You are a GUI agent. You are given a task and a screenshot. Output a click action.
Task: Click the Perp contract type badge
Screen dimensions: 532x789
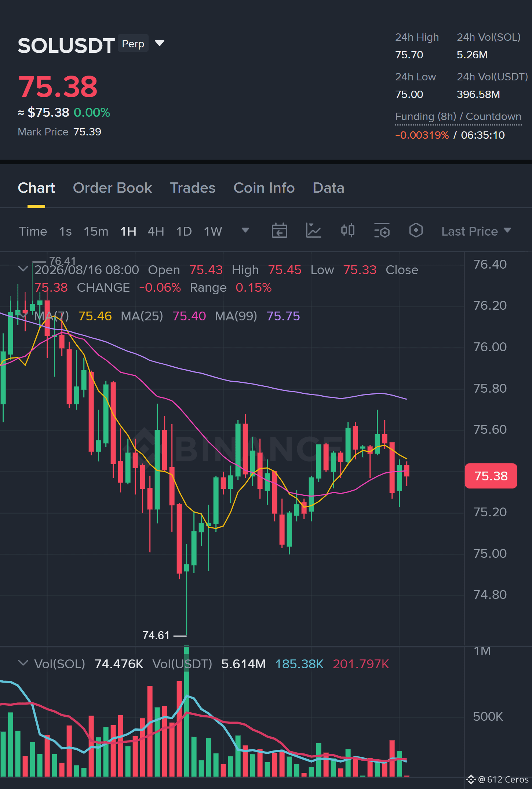(x=133, y=43)
